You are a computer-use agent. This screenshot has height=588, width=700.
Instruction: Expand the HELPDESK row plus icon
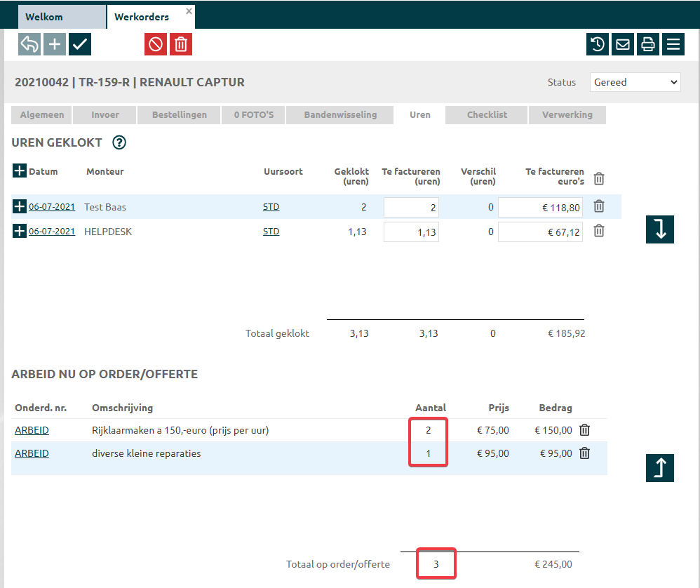click(x=20, y=232)
